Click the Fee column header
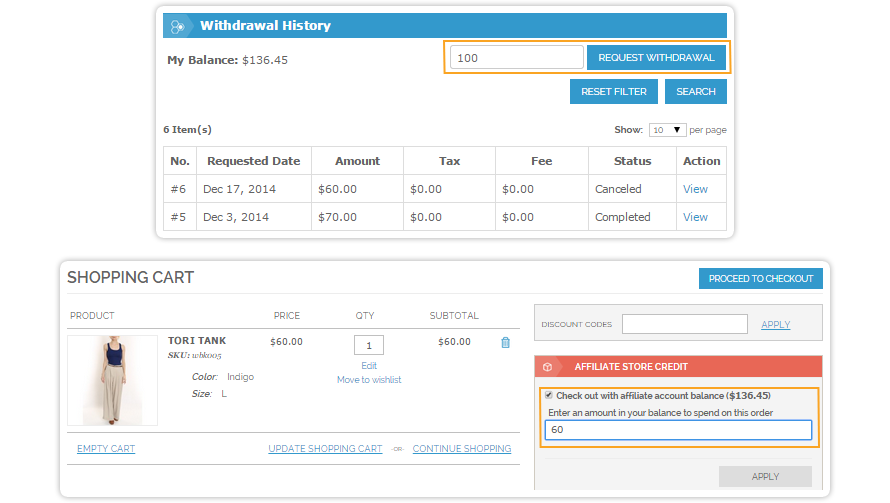 point(541,161)
